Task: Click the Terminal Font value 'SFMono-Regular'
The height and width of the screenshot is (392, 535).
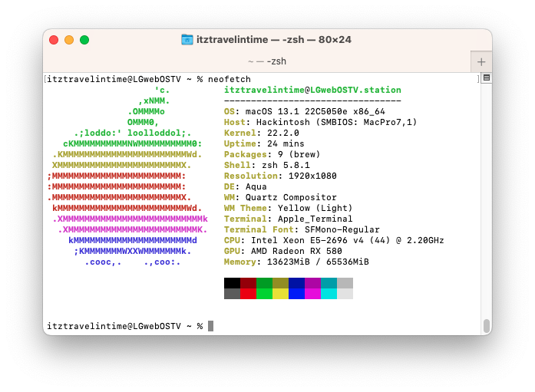Action: (342, 229)
